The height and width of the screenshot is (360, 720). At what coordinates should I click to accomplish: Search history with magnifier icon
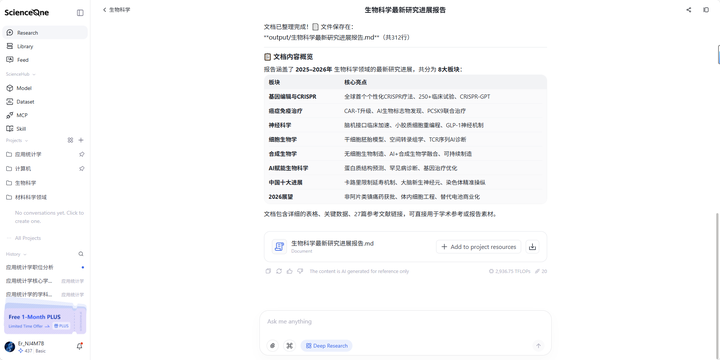pyautogui.click(x=81, y=254)
